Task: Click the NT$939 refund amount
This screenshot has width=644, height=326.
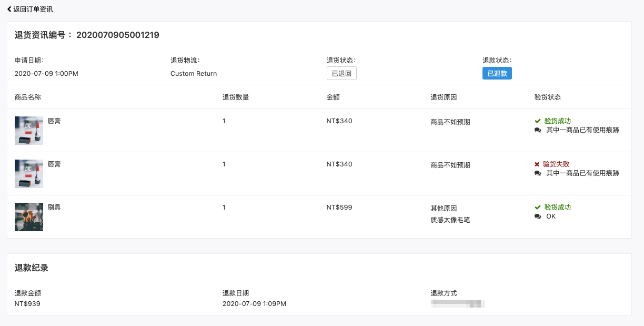Action: [x=27, y=304]
